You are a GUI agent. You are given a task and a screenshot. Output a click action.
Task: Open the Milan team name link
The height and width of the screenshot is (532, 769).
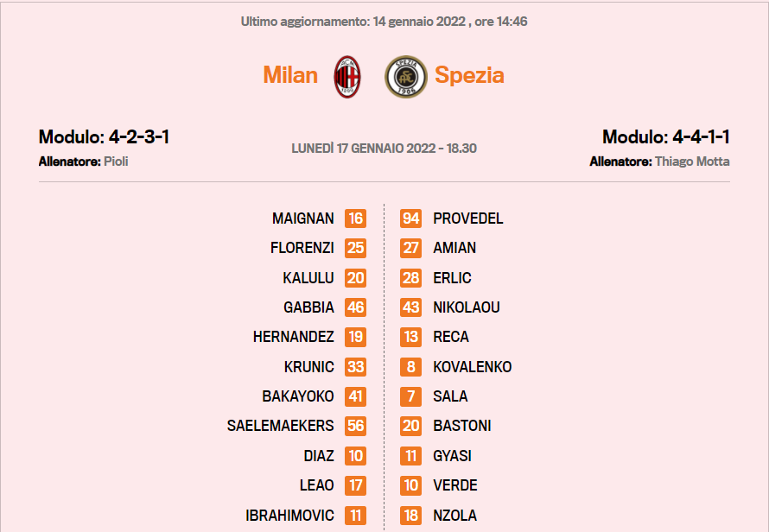coord(290,75)
